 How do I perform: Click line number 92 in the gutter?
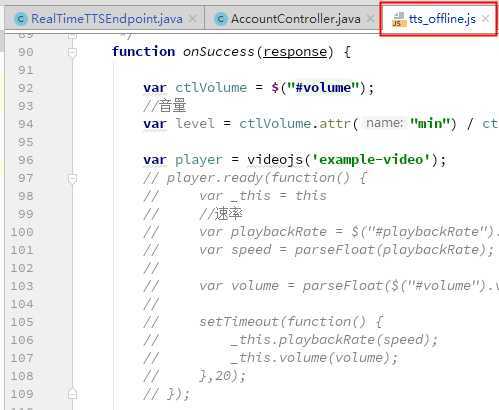click(26, 88)
